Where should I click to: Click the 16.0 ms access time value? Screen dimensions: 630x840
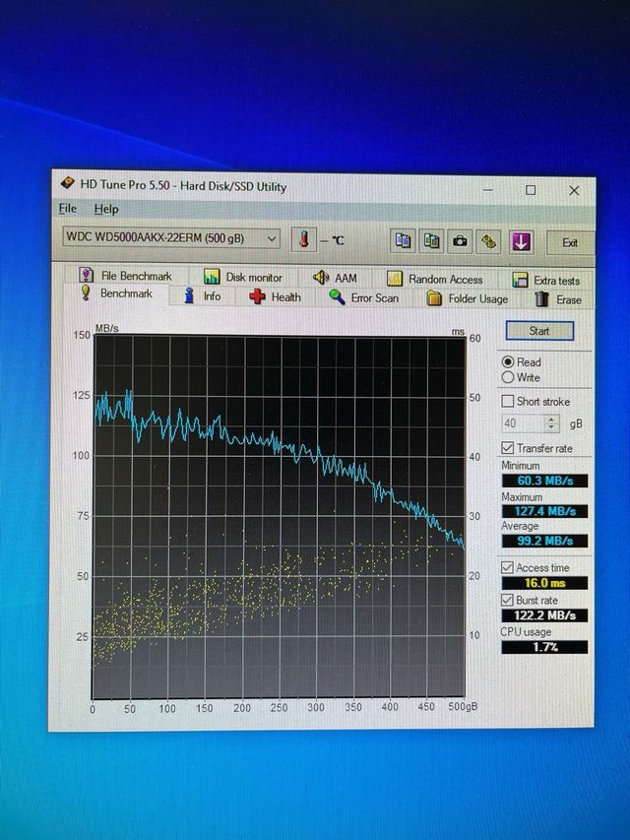pos(544,583)
